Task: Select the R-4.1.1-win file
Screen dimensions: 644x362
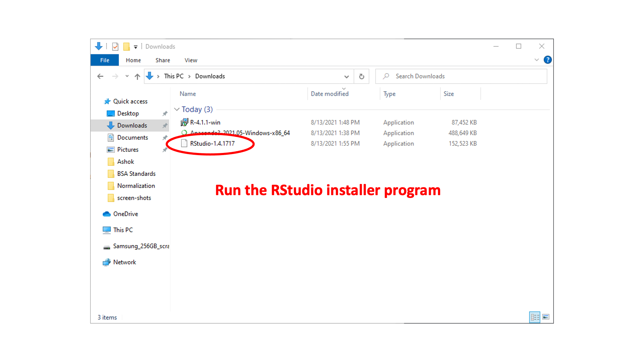Action: pyautogui.click(x=205, y=122)
